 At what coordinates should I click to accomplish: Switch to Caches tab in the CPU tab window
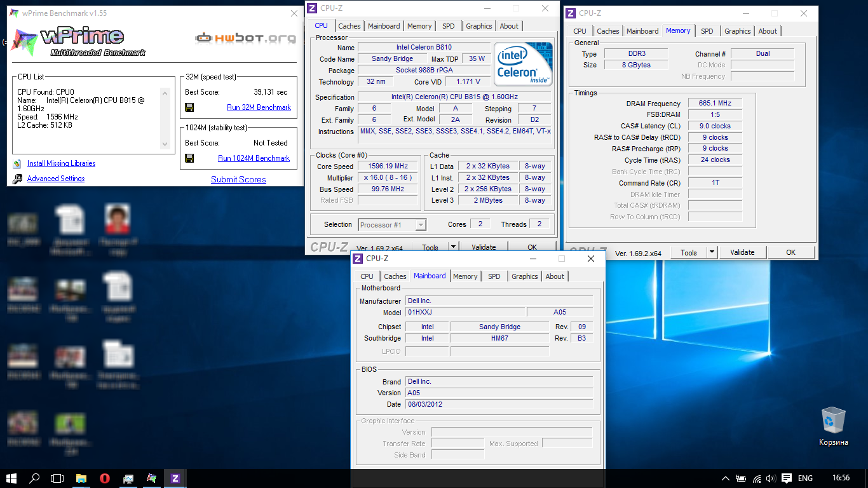click(x=349, y=26)
